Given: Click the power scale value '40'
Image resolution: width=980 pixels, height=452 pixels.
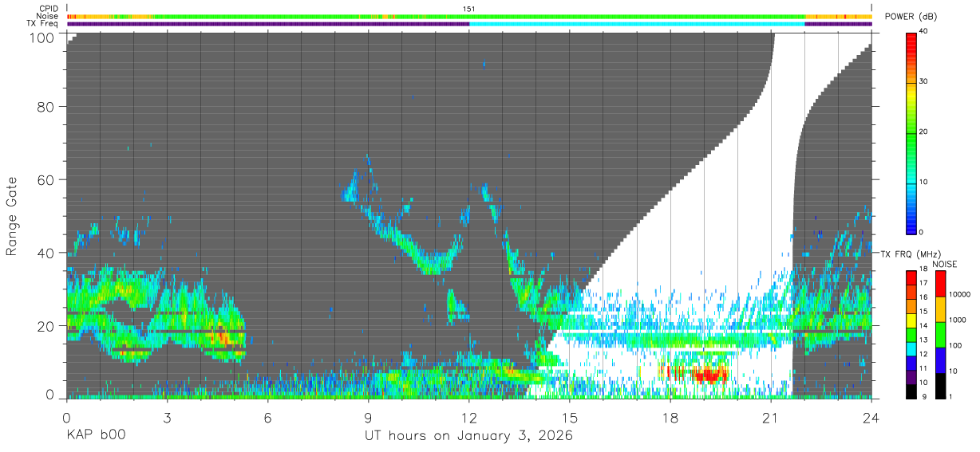Looking at the screenshot, I should coord(925,31).
